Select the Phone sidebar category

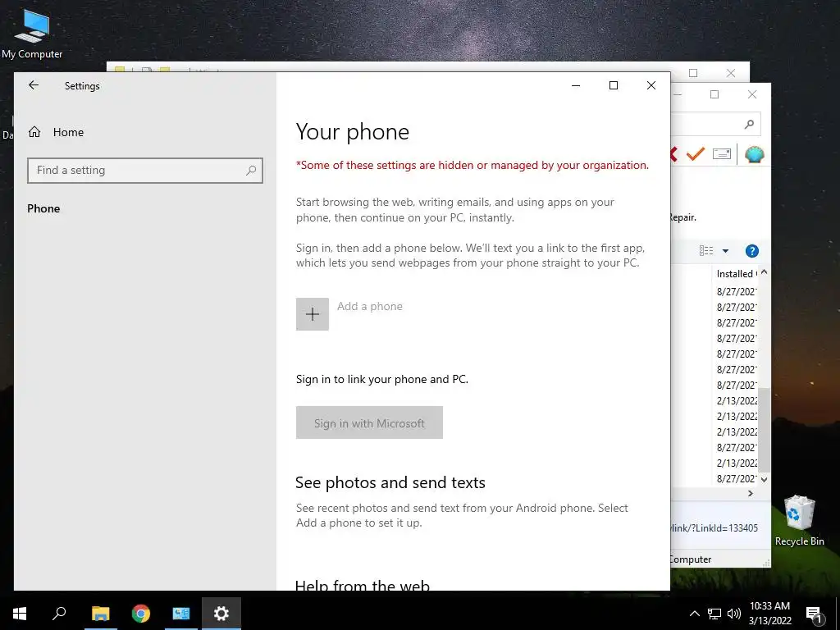[x=43, y=208]
